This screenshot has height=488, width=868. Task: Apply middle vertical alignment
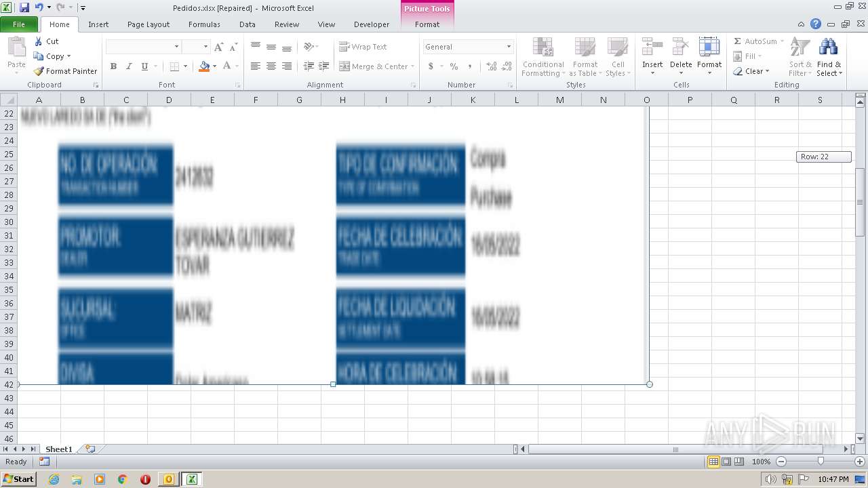click(x=271, y=47)
